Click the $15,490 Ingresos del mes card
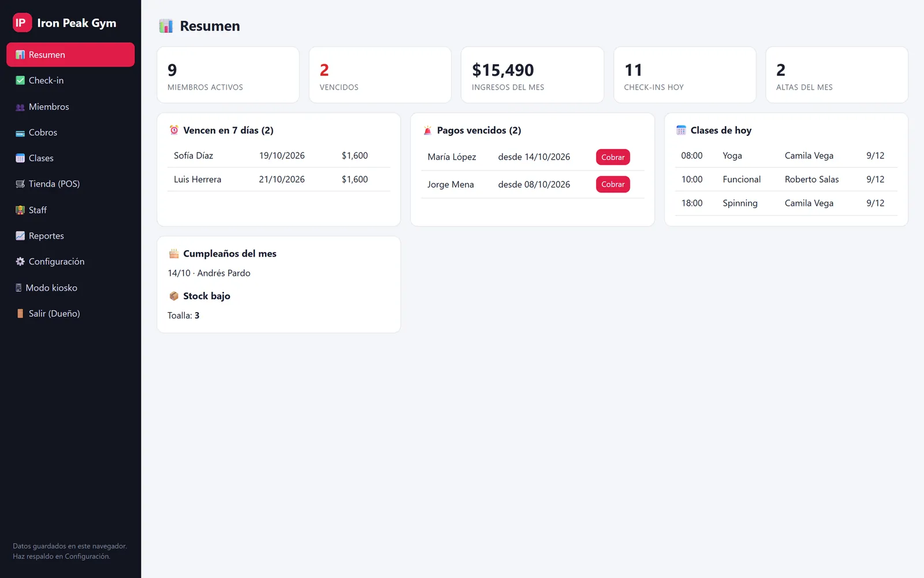Viewport: 924px width, 578px height. coord(532,75)
